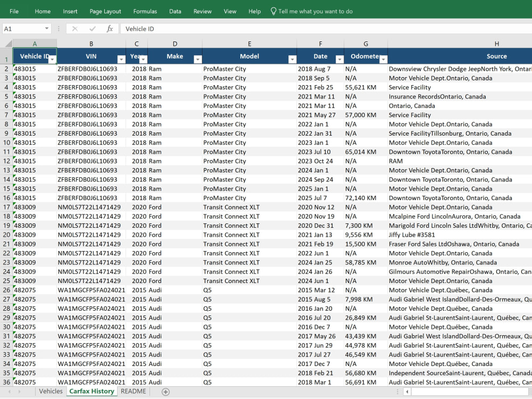
Task: Click odometer cell 56,691 KM
Action: pos(366,382)
